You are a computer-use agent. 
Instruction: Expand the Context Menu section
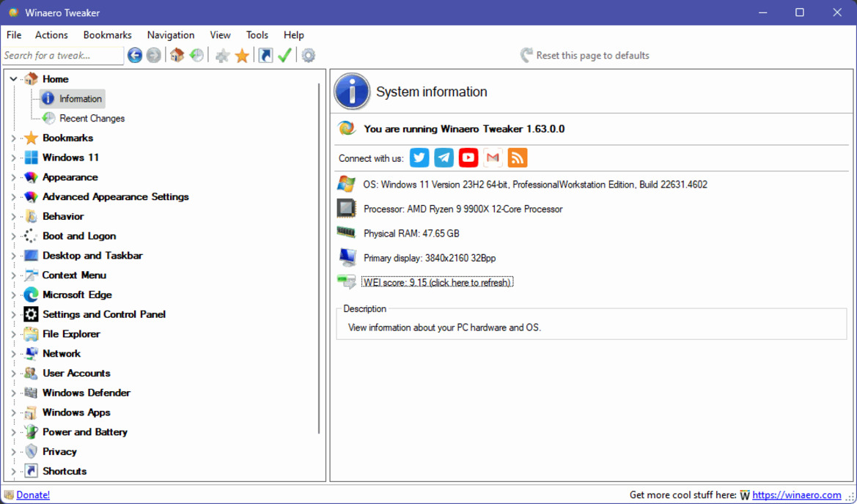pyautogui.click(x=12, y=275)
